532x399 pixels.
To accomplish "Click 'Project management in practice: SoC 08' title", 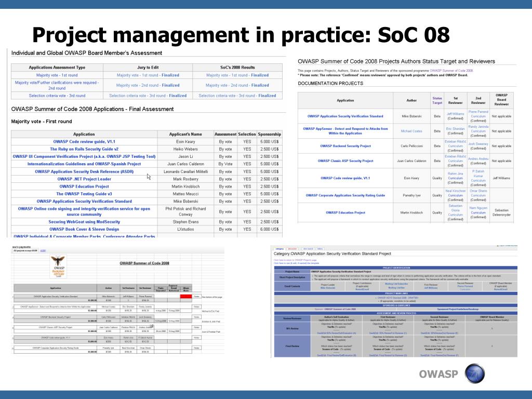I will pos(241,35).
